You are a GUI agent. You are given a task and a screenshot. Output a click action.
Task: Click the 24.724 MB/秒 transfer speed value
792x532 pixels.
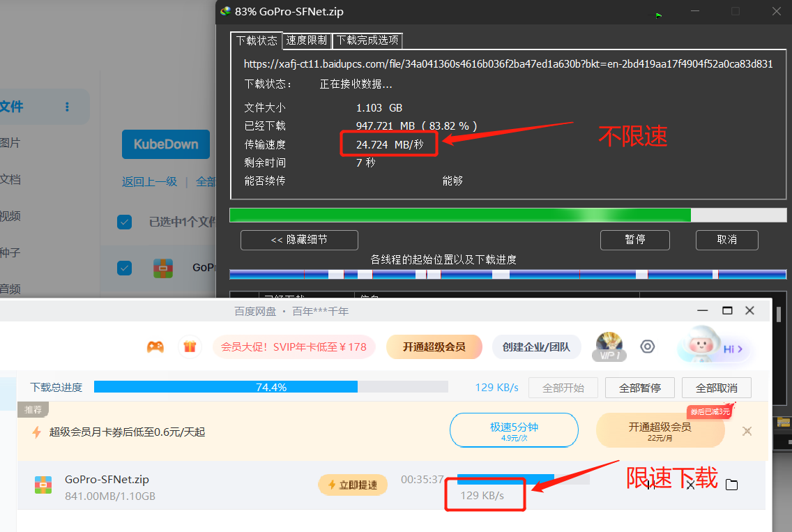(390, 144)
